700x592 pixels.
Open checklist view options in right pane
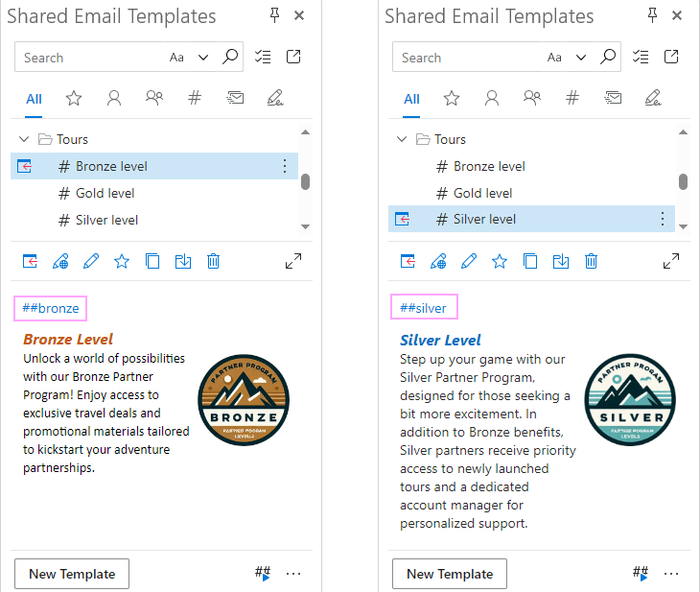click(641, 57)
